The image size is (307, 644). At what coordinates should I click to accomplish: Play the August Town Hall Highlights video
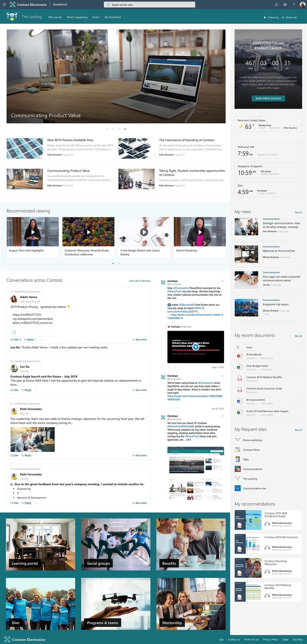coord(32,232)
